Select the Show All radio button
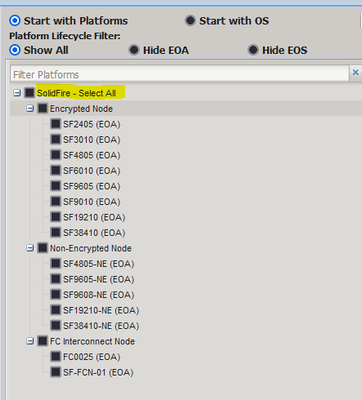This screenshot has height=400, width=362. coord(15,50)
